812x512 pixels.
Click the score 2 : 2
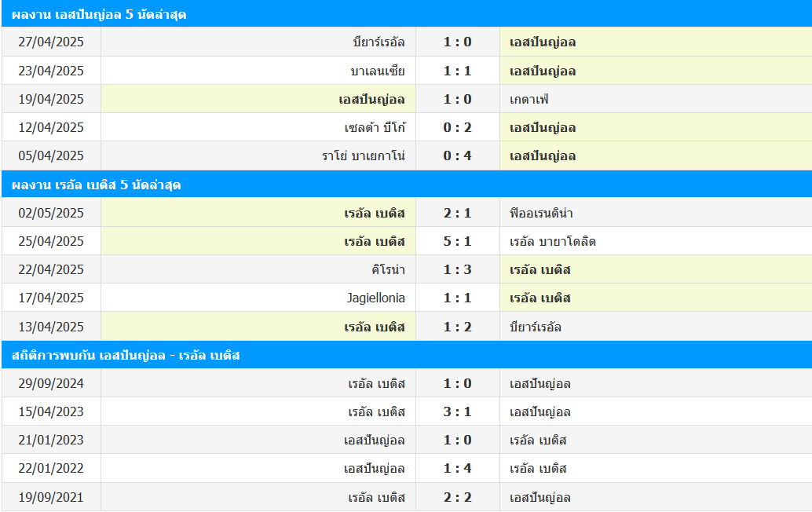click(x=457, y=498)
